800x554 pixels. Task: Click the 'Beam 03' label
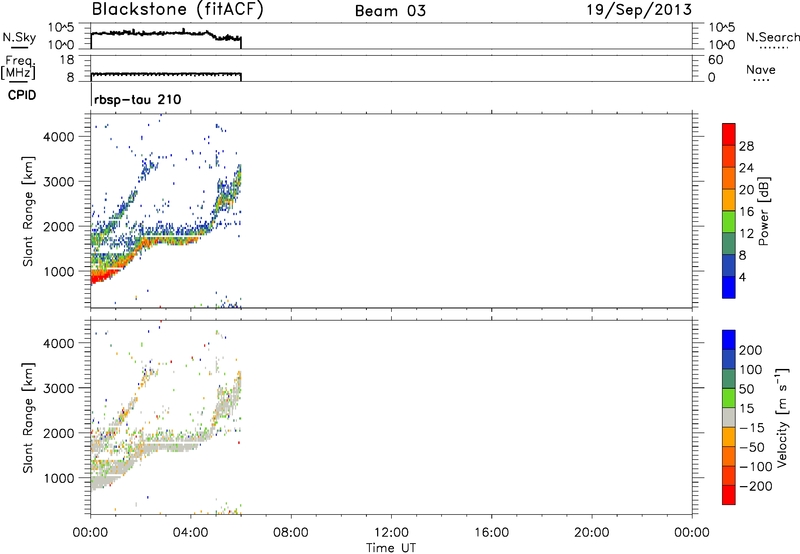tap(390, 11)
